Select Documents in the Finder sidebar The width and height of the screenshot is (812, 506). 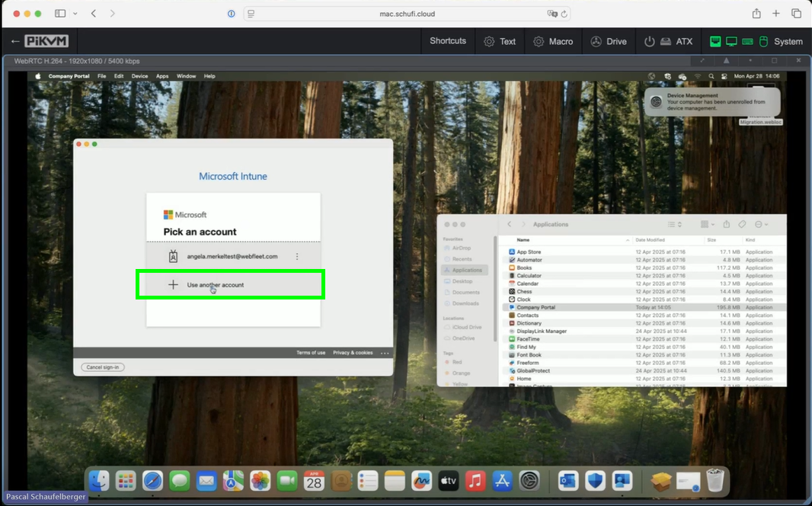pos(465,292)
